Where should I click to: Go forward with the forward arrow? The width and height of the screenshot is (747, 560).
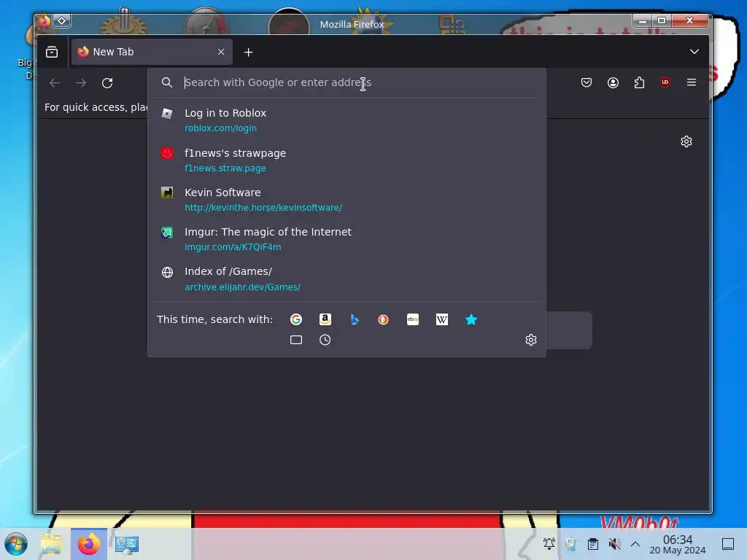pos(81,83)
